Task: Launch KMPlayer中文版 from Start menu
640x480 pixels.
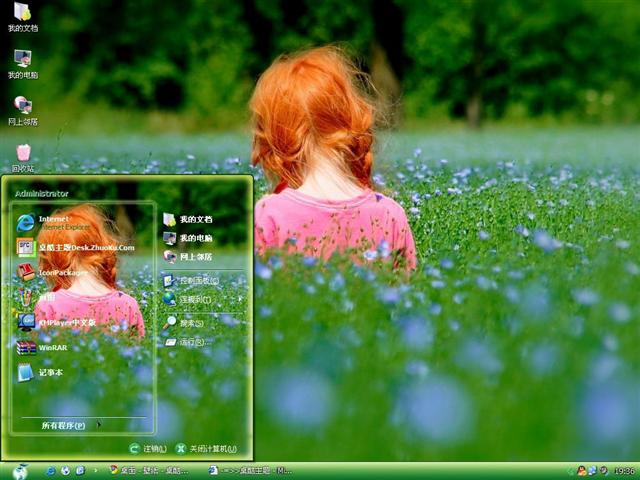Action: [x=56, y=322]
